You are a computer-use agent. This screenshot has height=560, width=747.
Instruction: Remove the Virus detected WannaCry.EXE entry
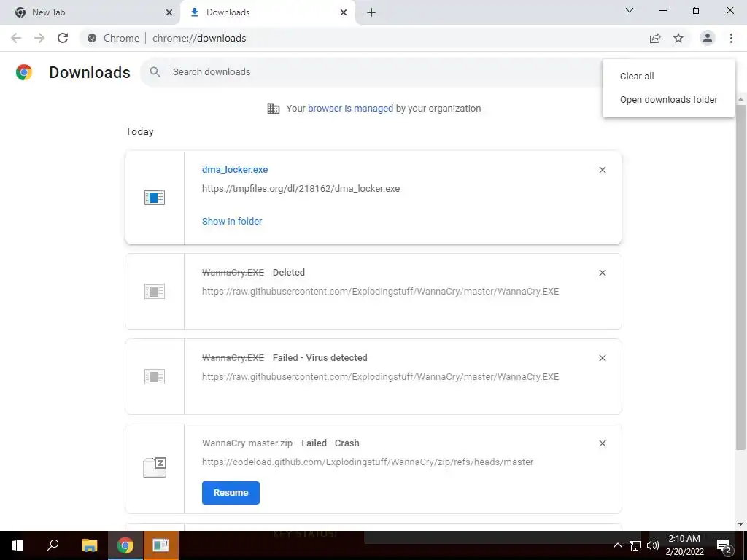(x=603, y=358)
